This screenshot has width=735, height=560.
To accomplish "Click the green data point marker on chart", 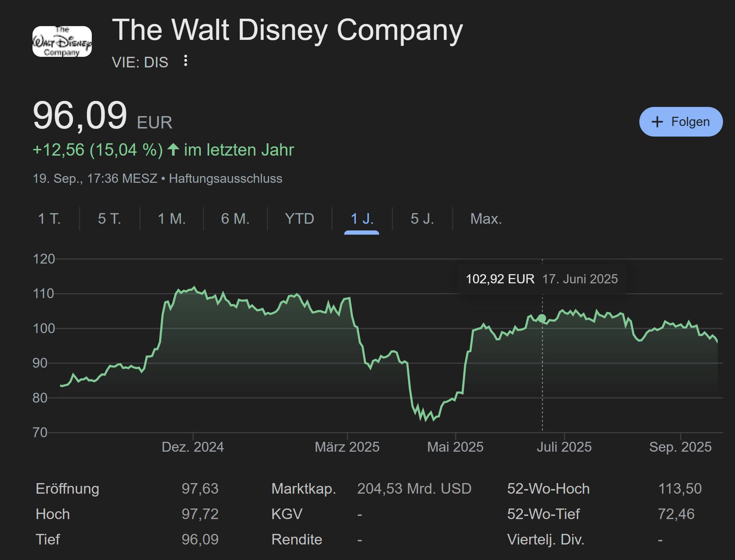I will click(x=542, y=318).
